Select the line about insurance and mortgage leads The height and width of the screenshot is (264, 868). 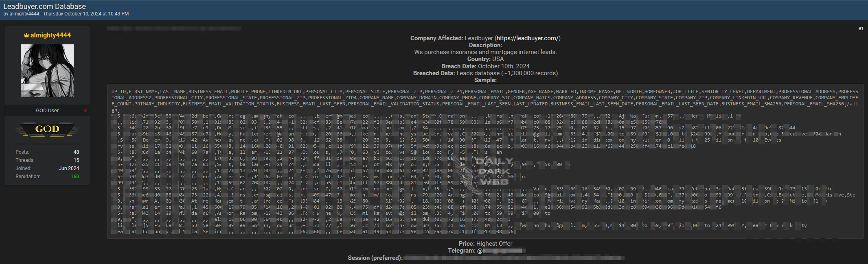point(485,52)
